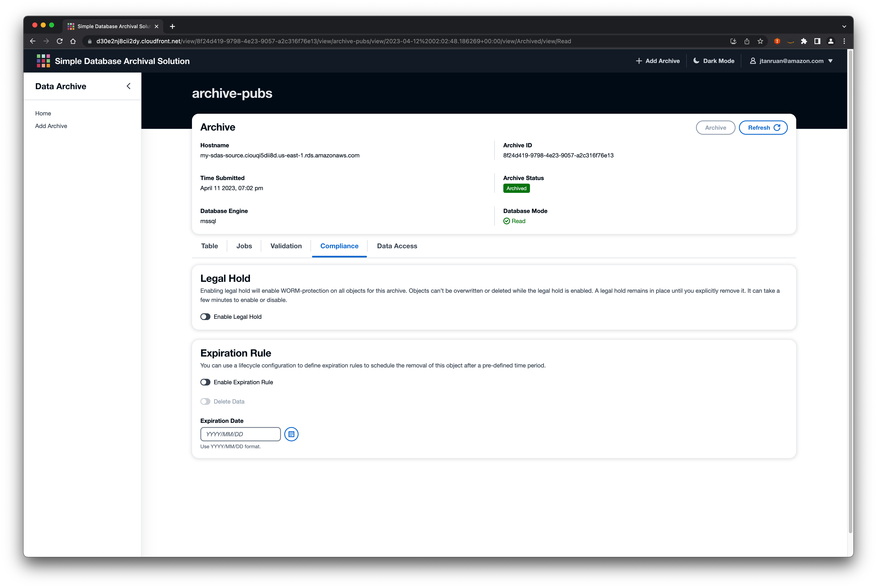Enable Dark Mode using the moon icon
This screenshot has height=588, width=877.
pyautogui.click(x=696, y=60)
